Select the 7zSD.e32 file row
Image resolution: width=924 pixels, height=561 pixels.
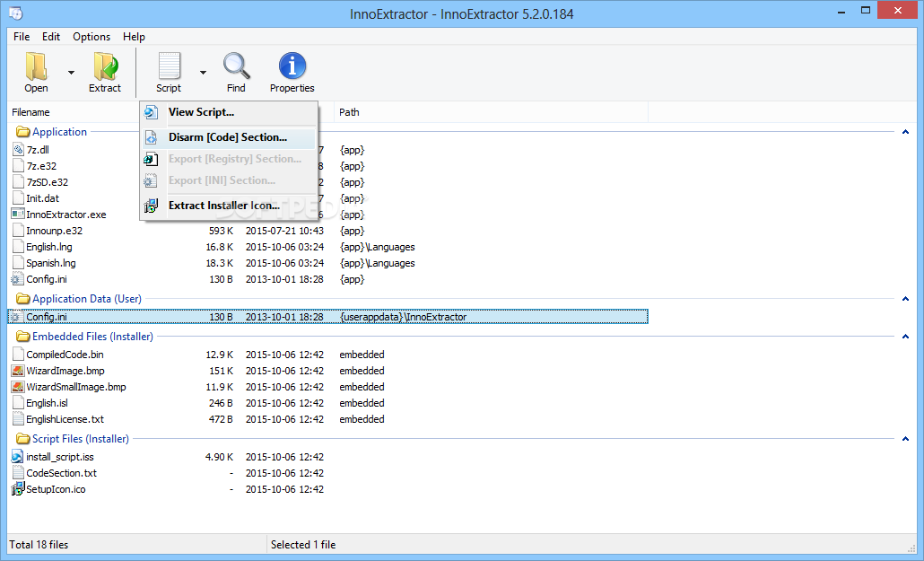tap(48, 182)
